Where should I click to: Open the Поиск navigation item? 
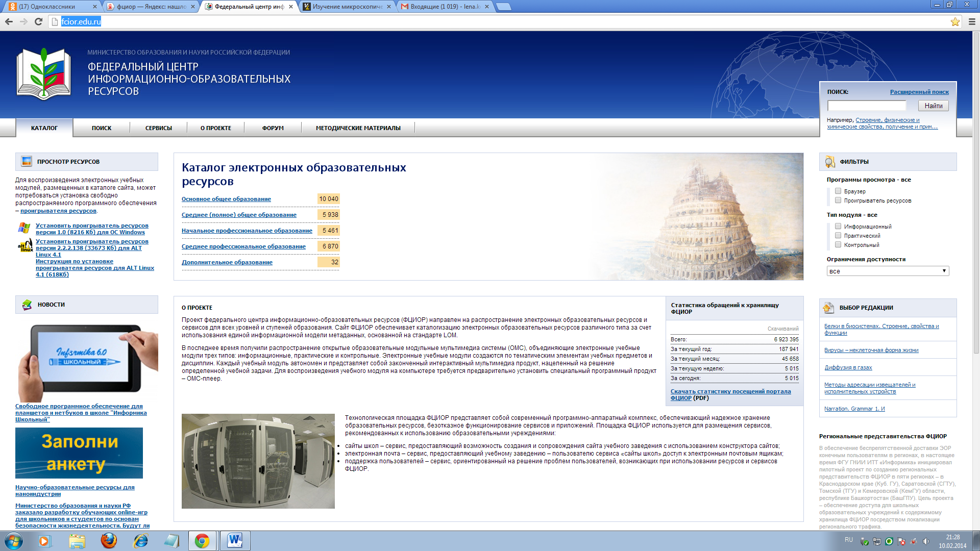(x=102, y=128)
